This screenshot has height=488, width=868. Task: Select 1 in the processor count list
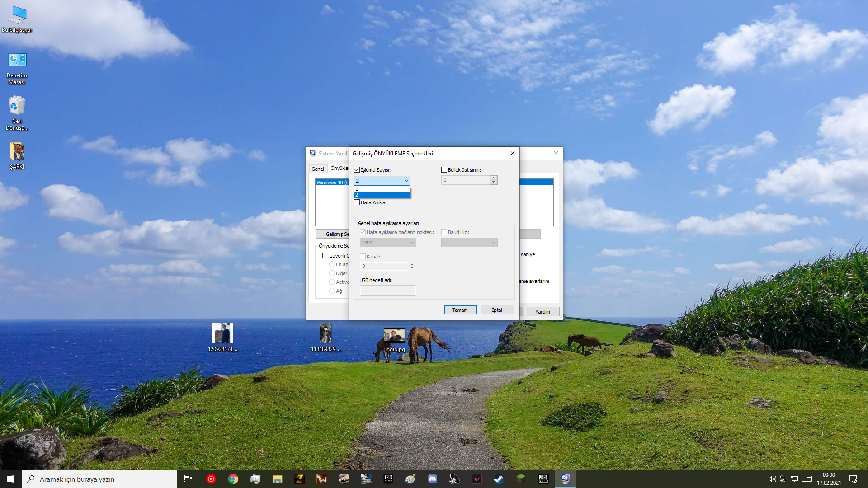click(382, 189)
